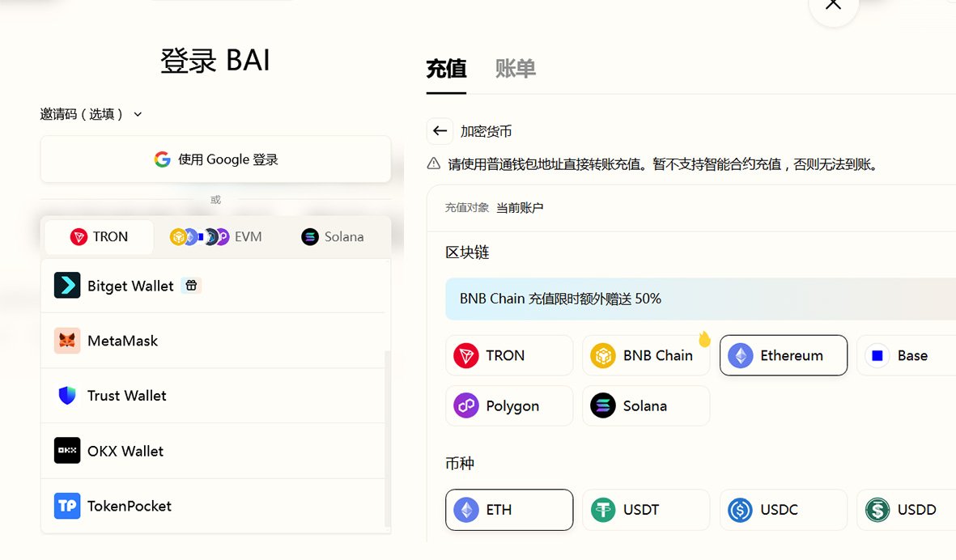
Task: Select TokenPocket wallet row
Action: coord(213,506)
